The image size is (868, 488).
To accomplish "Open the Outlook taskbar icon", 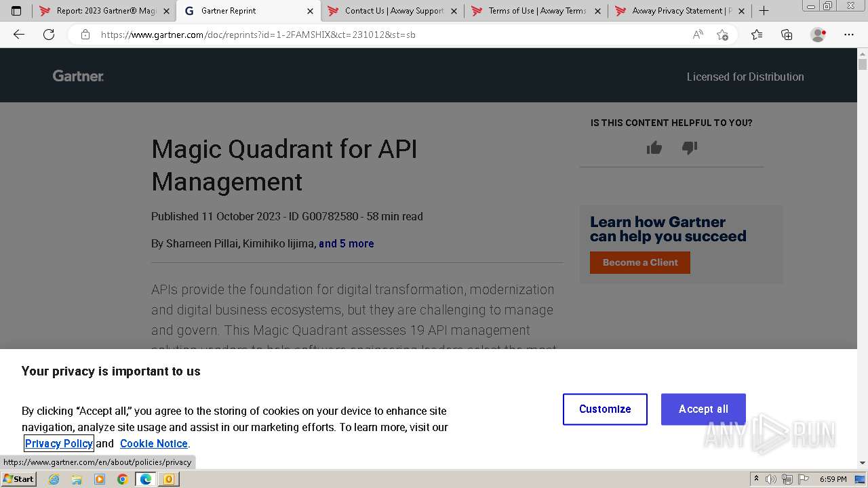I will coord(168,479).
